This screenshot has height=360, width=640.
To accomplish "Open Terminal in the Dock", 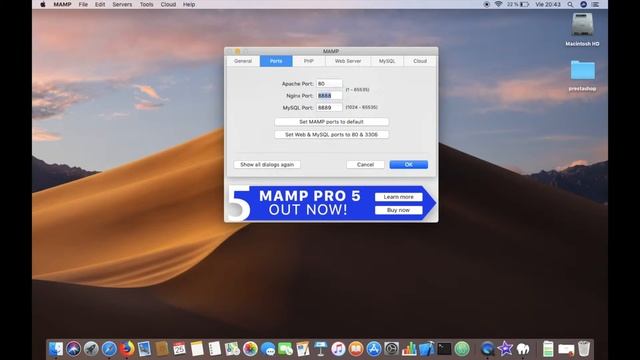I will click(x=444, y=349).
